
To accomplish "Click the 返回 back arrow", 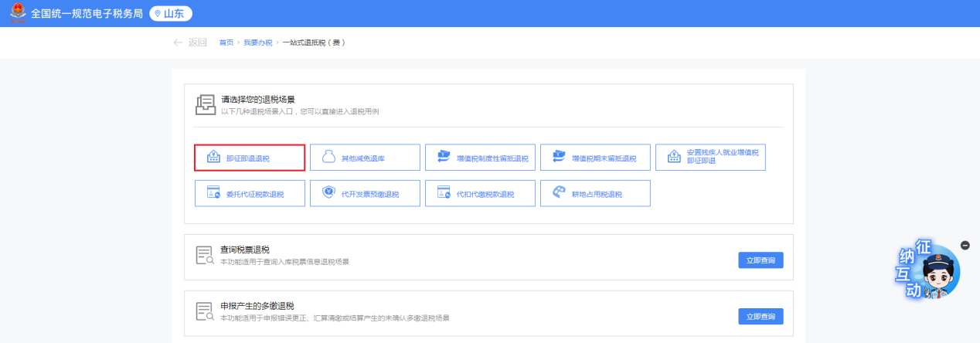I will coord(179,42).
